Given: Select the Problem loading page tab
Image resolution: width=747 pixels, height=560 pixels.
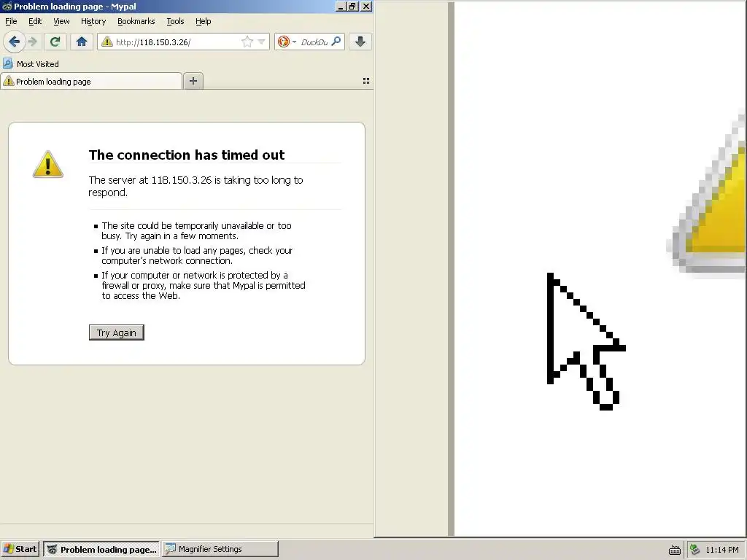Looking at the screenshot, I should click(91, 82).
